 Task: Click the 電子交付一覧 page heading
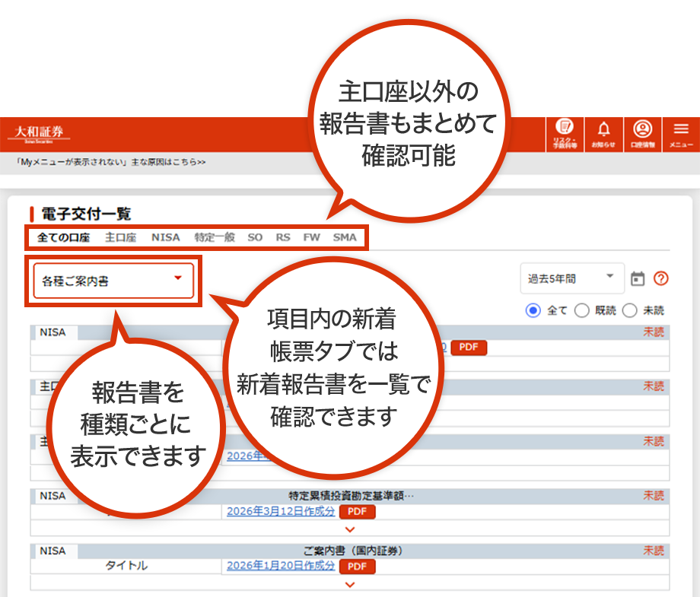pyautogui.click(x=86, y=214)
